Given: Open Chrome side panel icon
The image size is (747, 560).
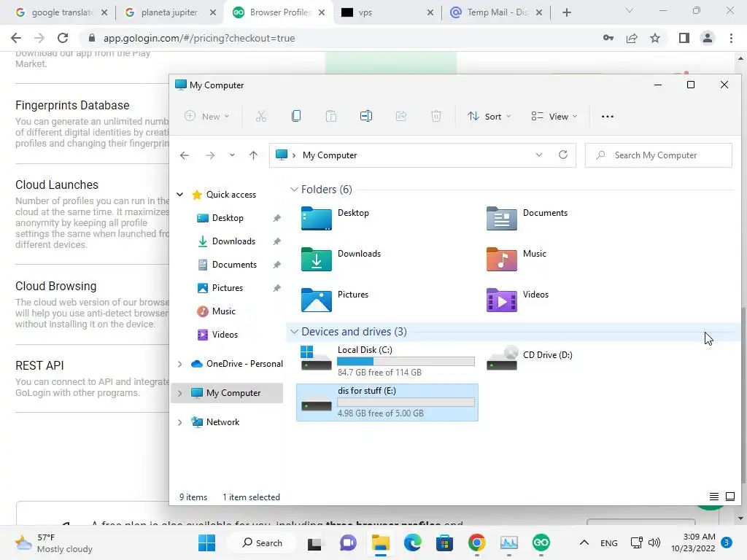Looking at the screenshot, I should point(684,38).
